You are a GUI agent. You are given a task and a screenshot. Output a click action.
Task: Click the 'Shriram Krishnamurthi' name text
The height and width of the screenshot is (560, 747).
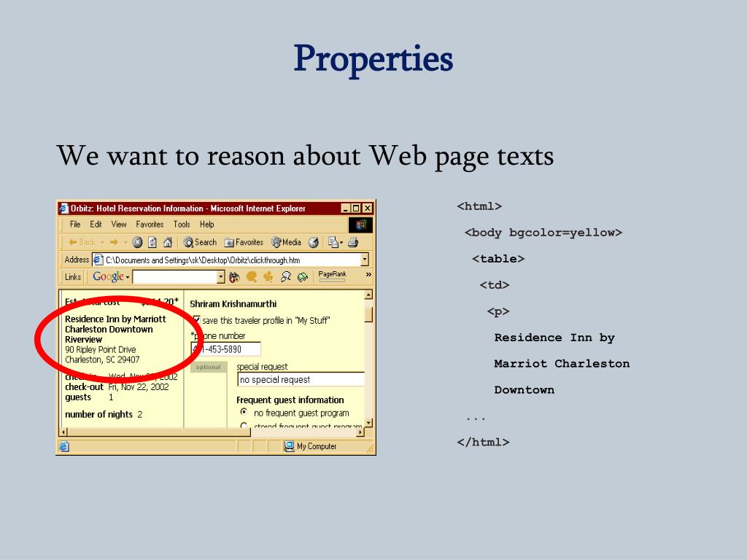[x=233, y=304]
